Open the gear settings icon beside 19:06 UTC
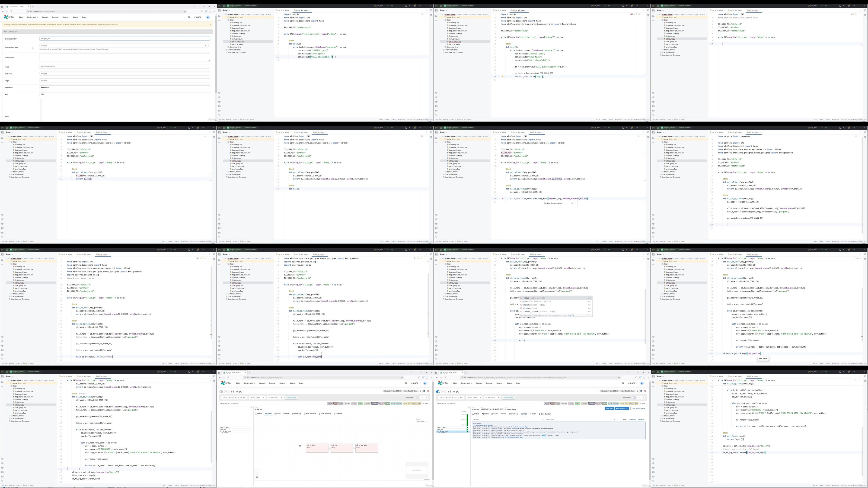 click(189, 17)
